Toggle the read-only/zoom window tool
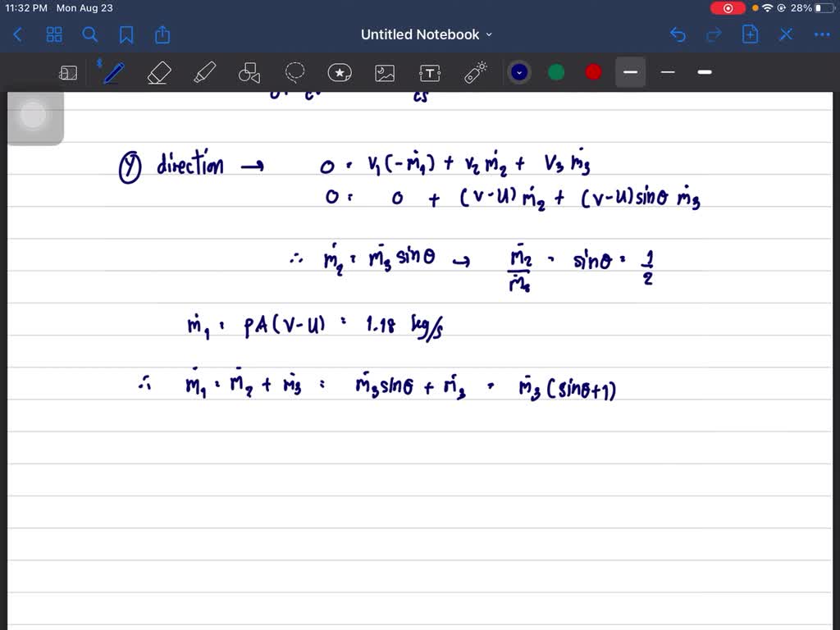The width and height of the screenshot is (840, 630). [68, 73]
